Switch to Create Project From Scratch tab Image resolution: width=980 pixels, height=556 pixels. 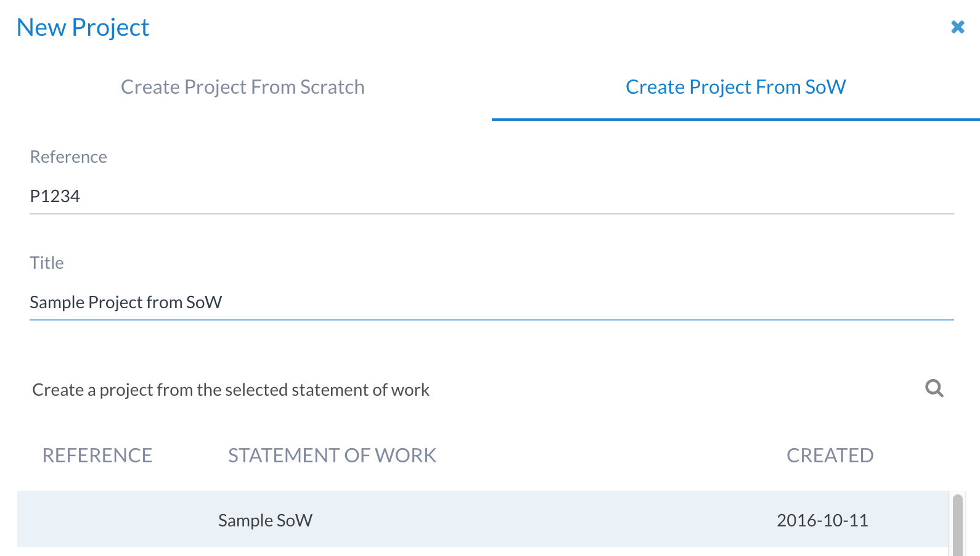[242, 87]
